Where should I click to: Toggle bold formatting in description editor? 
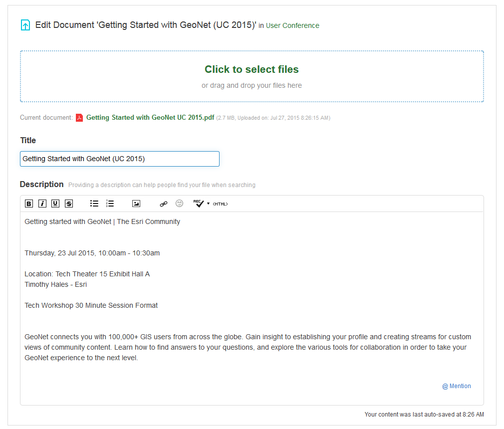[29, 204]
